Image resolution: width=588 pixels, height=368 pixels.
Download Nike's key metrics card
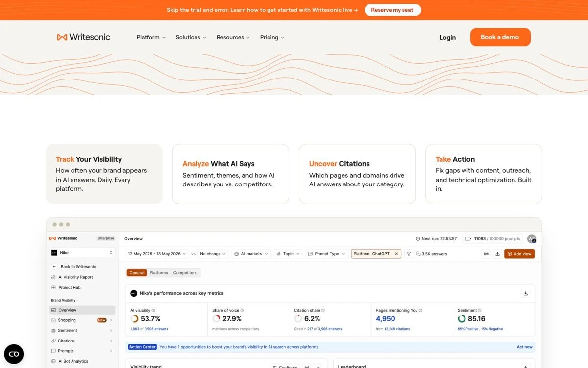(x=526, y=293)
